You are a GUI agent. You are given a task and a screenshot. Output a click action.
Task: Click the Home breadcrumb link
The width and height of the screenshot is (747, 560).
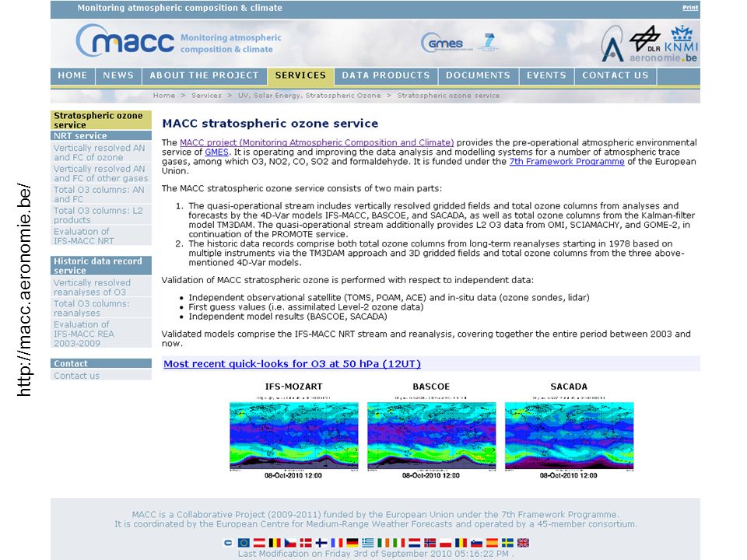164,95
